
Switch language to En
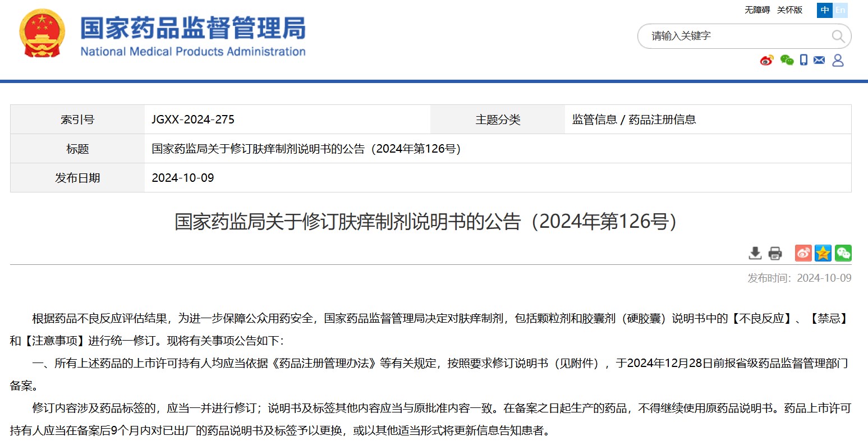840,10
